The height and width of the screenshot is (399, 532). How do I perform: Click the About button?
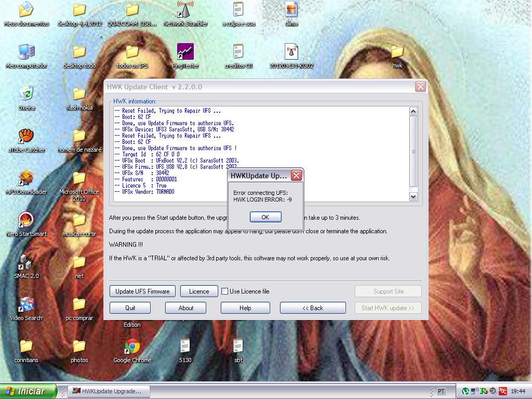(x=185, y=308)
